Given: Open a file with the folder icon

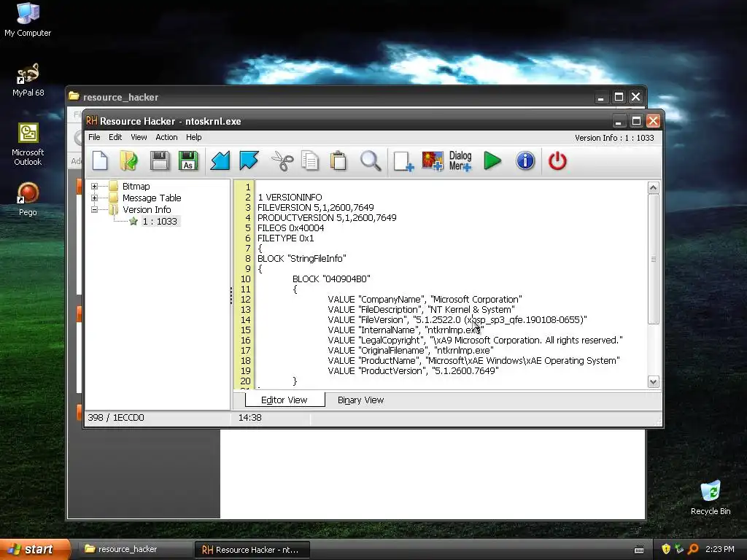Looking at the screenshot, I should coord(128,161).
